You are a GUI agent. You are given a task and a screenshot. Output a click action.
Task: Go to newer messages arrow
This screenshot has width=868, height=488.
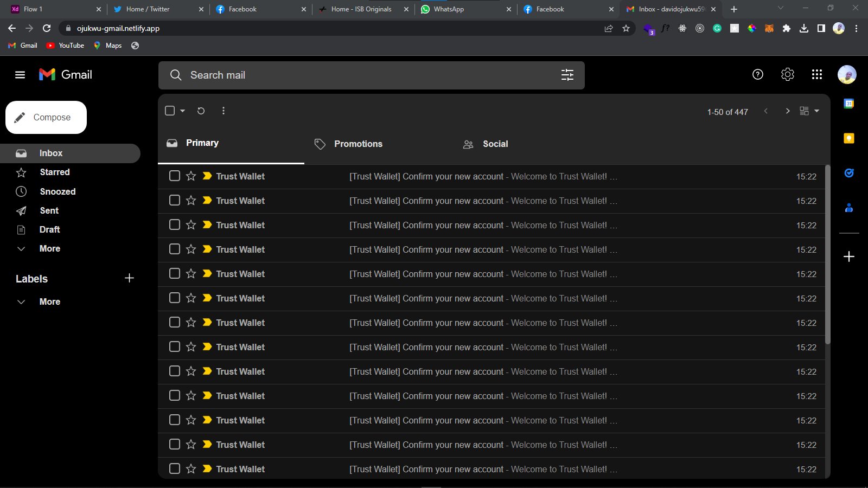(766, 111)
